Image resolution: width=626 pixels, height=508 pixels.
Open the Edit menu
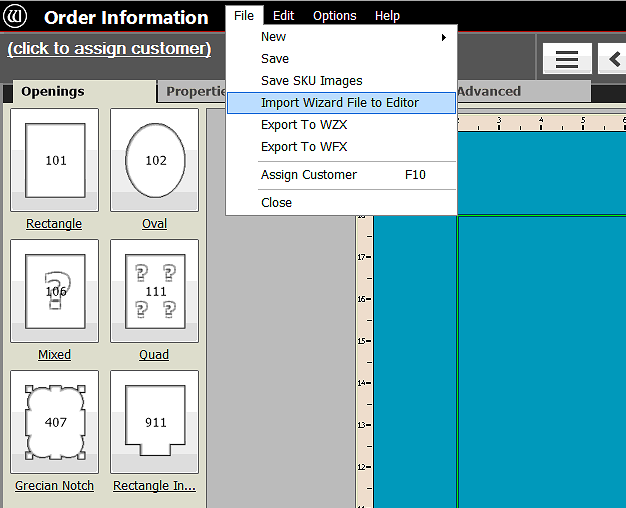(283, 16)
